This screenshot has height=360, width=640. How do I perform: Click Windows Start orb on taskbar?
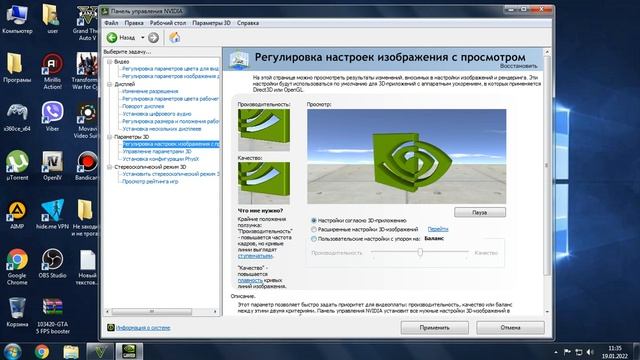pyautogui.click(x=12, y=351)
